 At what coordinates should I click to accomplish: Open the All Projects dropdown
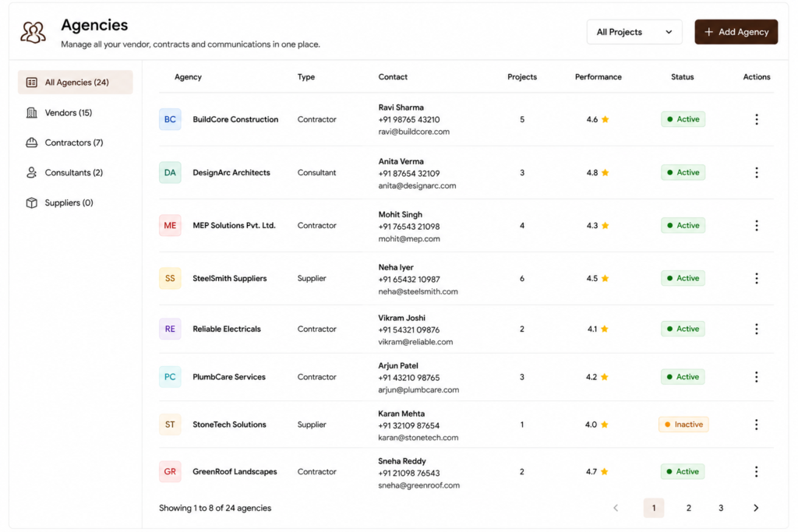pyautogui.click(x=634, y=32)
